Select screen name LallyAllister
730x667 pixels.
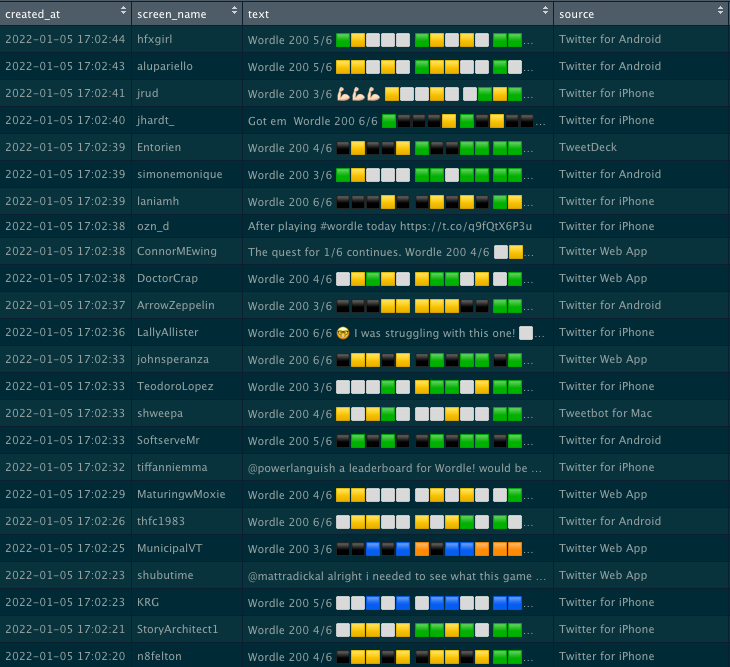click(168, 332)
